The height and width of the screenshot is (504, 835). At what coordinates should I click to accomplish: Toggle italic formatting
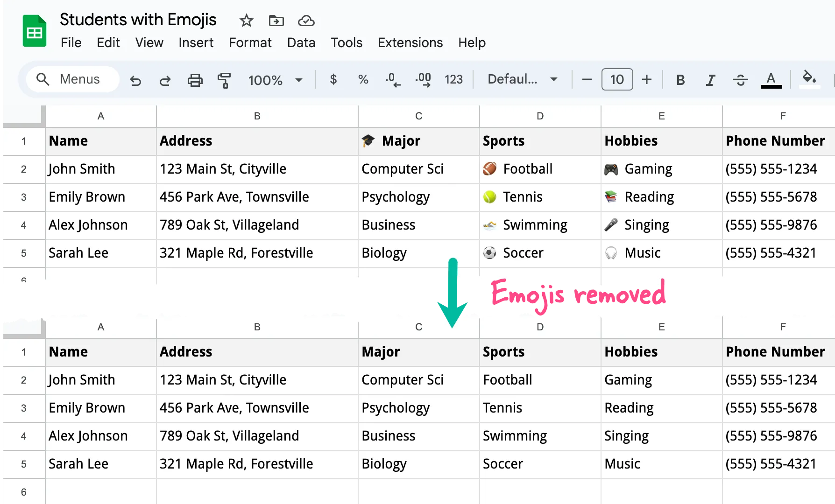(x=710, y=79)
